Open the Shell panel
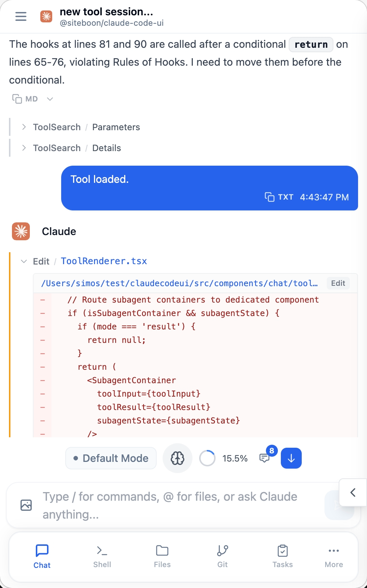The width and height of the screenshot is (367, 588). (102, 557)
